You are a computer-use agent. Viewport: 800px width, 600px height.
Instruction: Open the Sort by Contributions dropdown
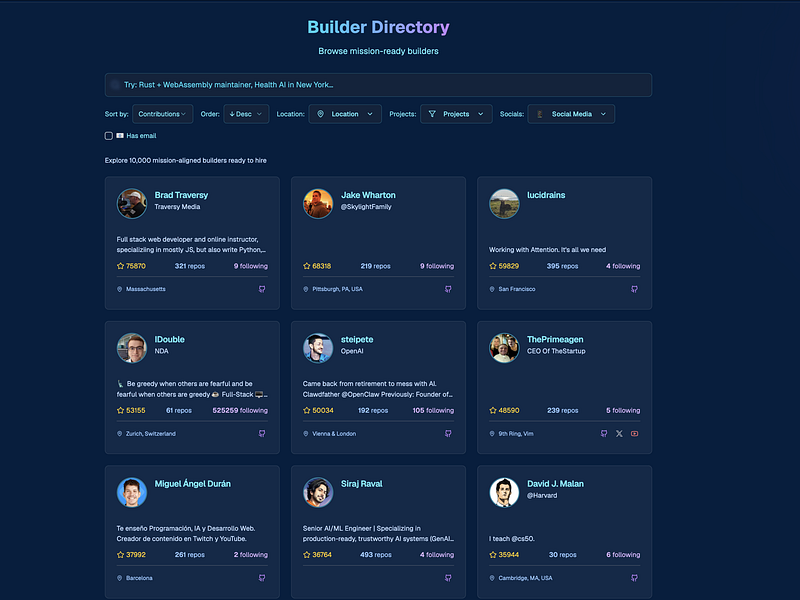click(x=163, y=114)
